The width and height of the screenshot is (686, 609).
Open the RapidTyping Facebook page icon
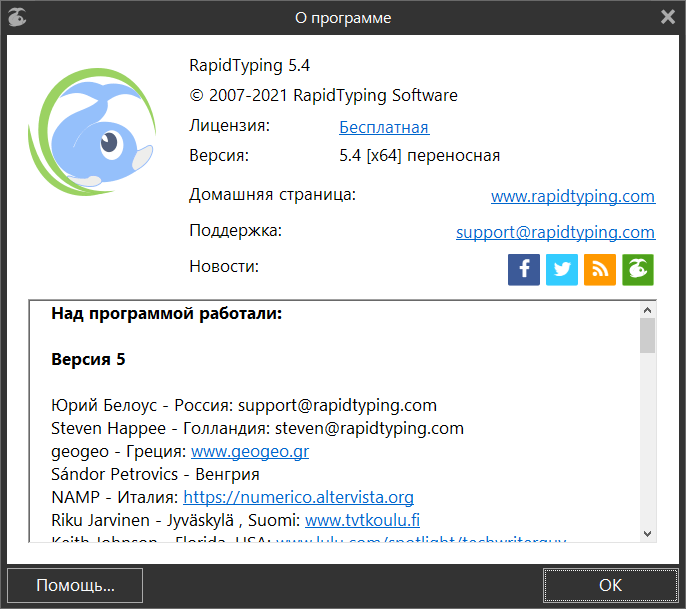click(524, 270)
